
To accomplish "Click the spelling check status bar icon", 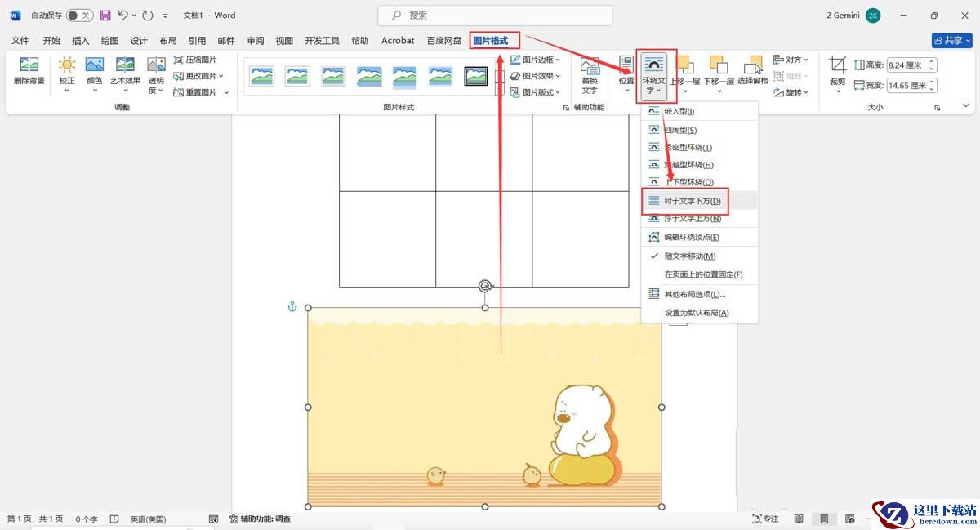I will coord(114,519).
